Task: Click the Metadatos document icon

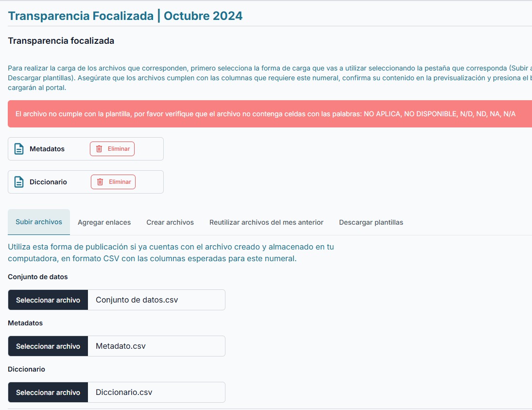Action: coord(19,149)
